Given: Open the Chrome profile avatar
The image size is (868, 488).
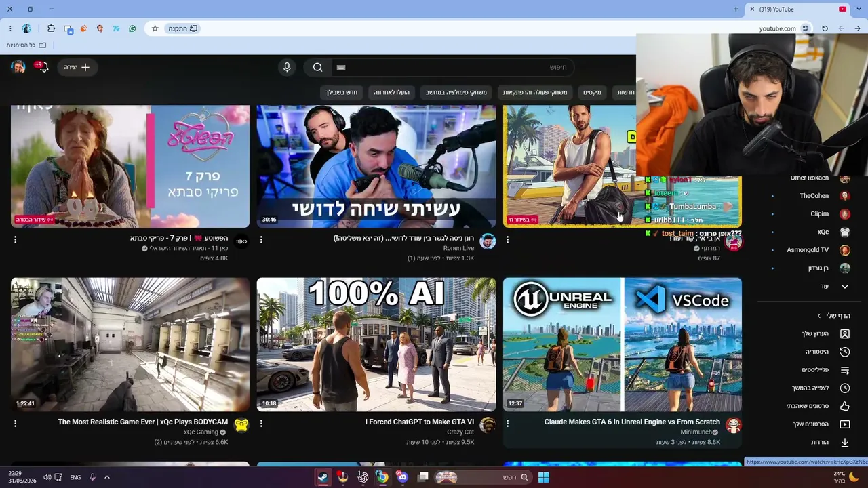Looking at the screenshot, I should point(26,28).
